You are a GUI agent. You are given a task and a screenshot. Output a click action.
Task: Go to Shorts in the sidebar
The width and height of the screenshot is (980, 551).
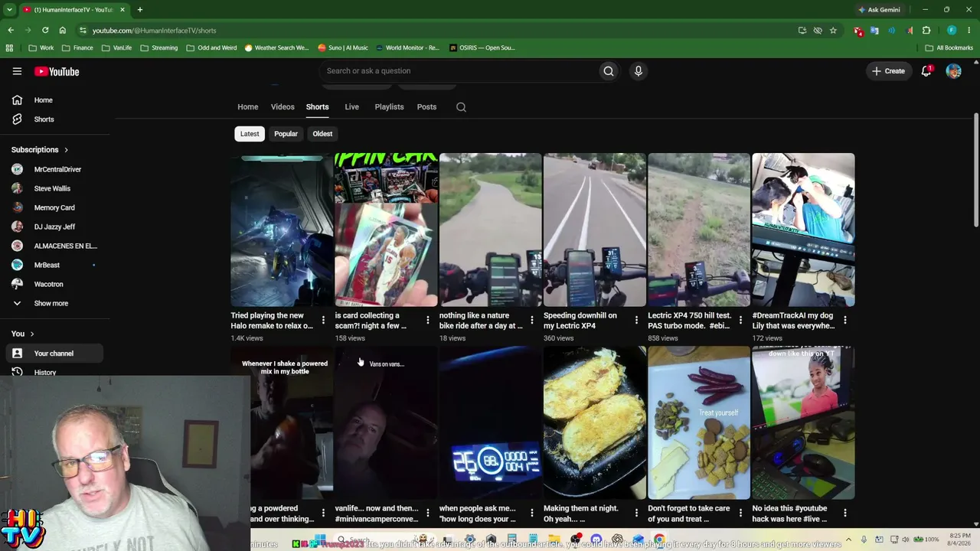(54, 119)
